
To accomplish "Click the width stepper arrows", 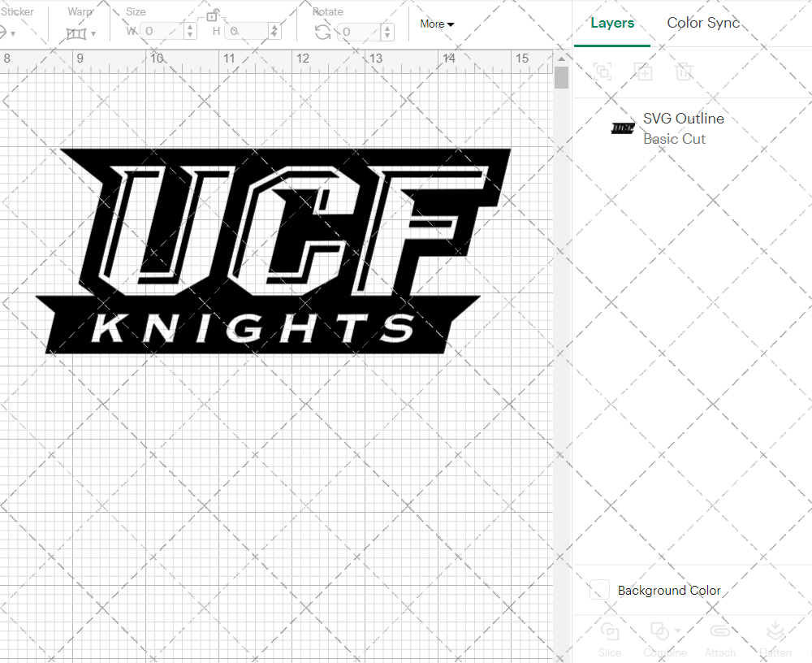I will (x=190, y=31).
